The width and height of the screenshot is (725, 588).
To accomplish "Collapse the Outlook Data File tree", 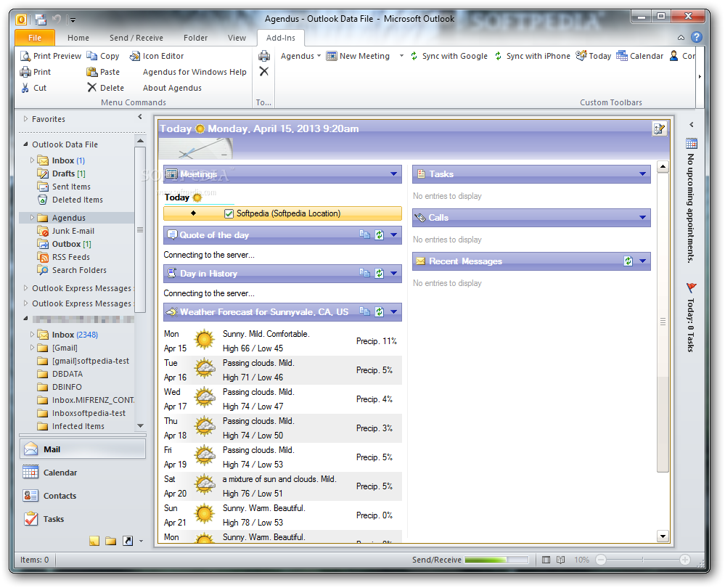I will point(25,144).
